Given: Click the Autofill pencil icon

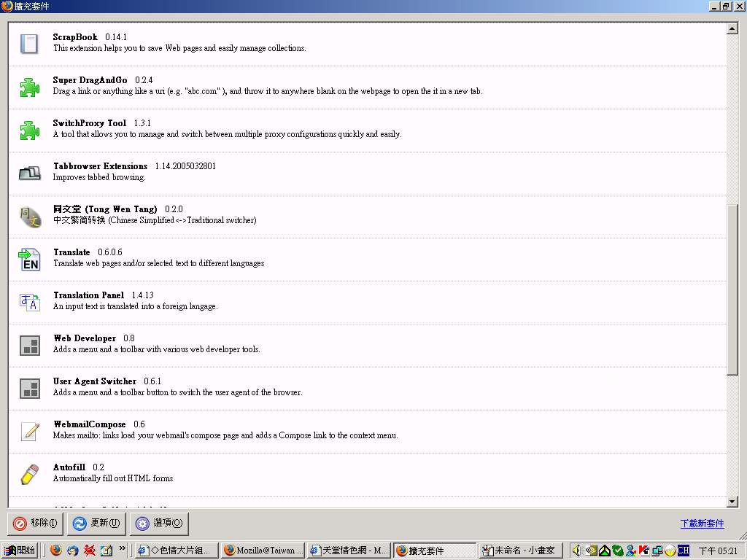Looking at the screenshot, I should pyautogui.click(x=29, y=474).
